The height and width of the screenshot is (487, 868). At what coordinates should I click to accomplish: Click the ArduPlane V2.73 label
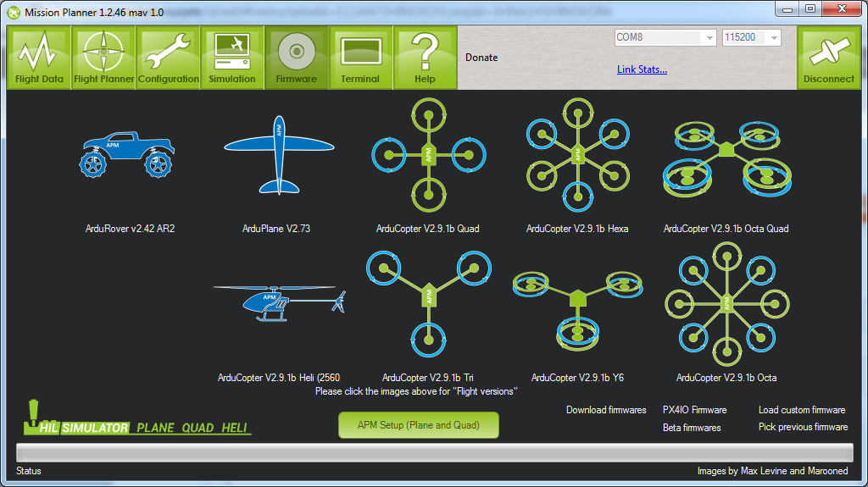click(x=276, y=229)
